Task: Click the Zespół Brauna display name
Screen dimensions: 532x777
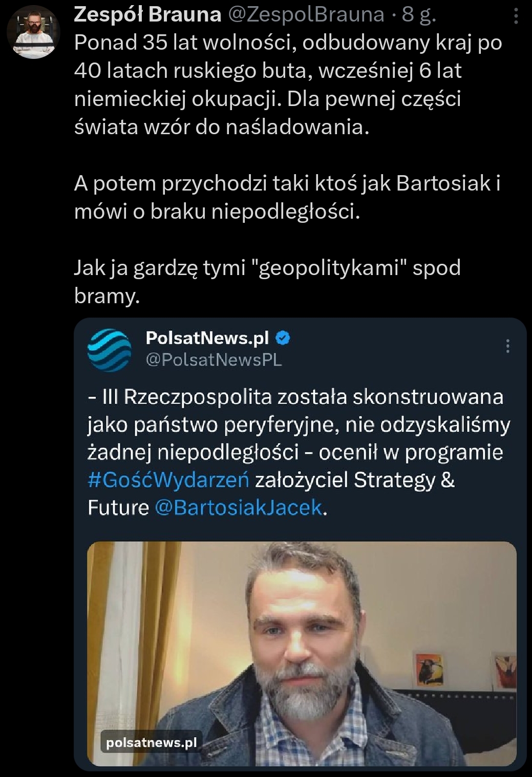Action: [147, 14]
